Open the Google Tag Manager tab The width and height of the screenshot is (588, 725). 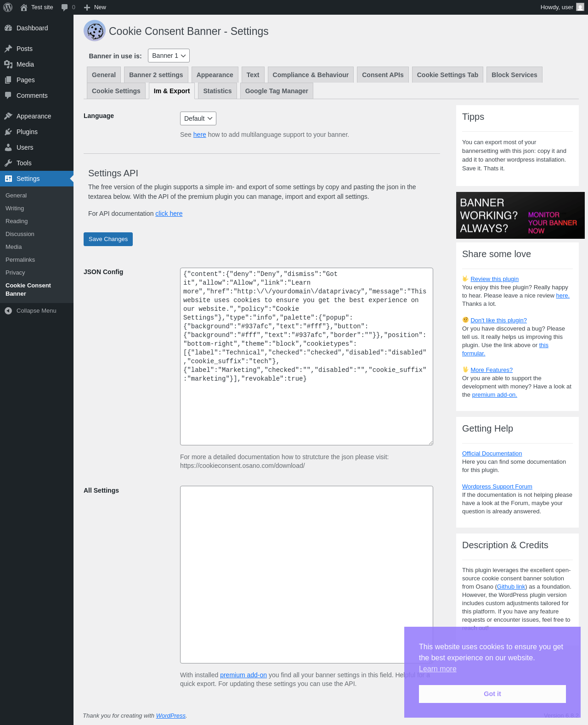[277, 91]
